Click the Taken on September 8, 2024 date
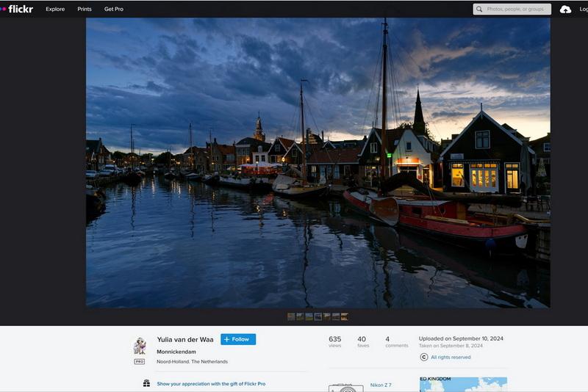Viewport: 588px width, 392px height. (x=451, y=346)
